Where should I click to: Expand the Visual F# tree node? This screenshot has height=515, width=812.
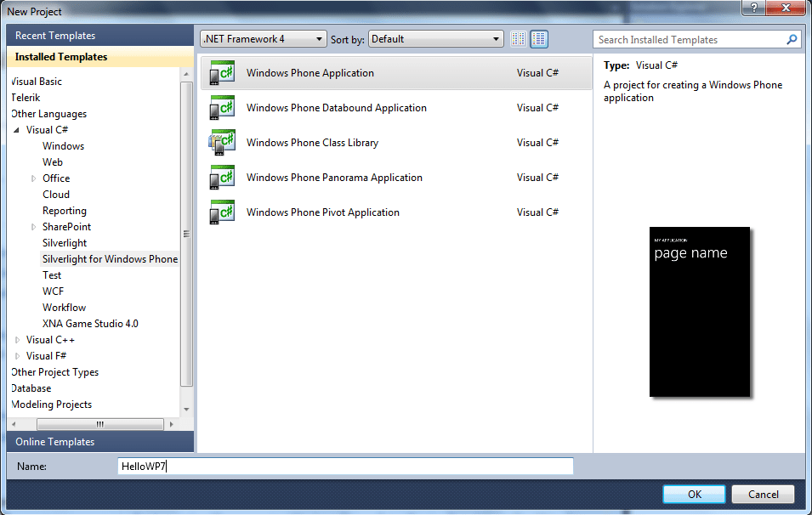coord(17,356)
